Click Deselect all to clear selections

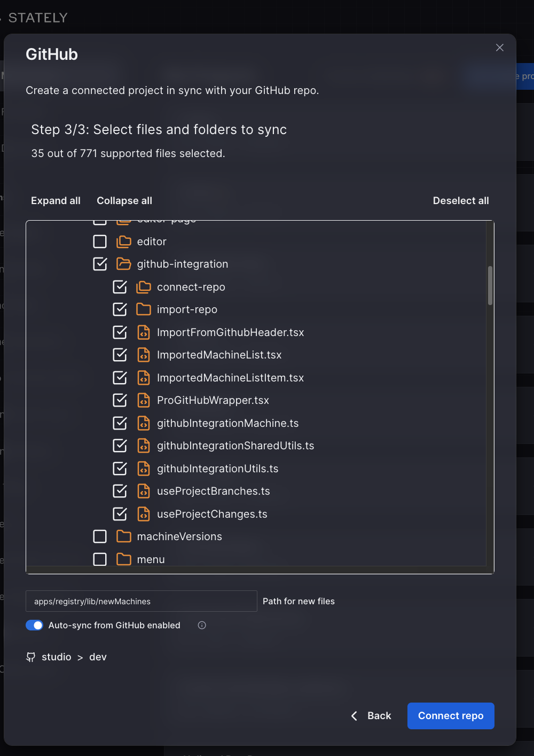coord(460,200)
